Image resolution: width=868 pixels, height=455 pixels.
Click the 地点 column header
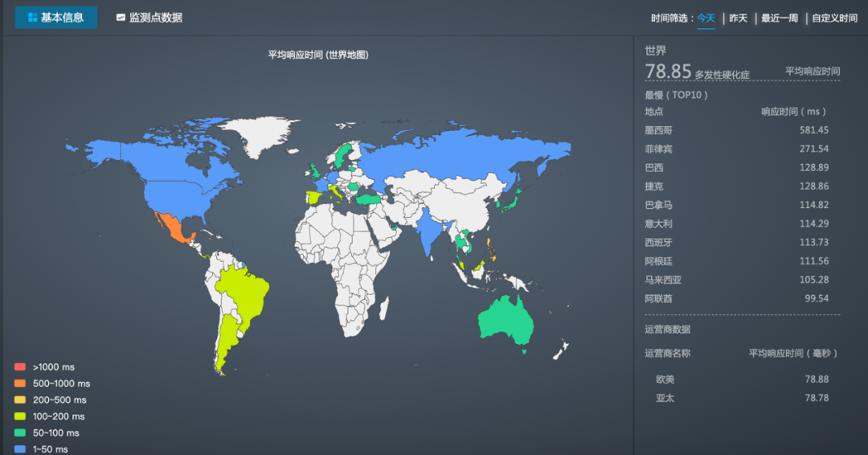coord(653,111)
